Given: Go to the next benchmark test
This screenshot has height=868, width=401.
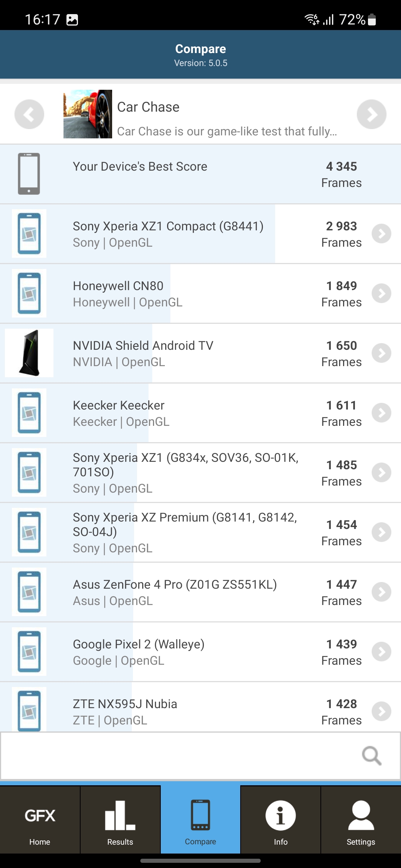Looking at the screenshot, I should [x=371, y=114].
